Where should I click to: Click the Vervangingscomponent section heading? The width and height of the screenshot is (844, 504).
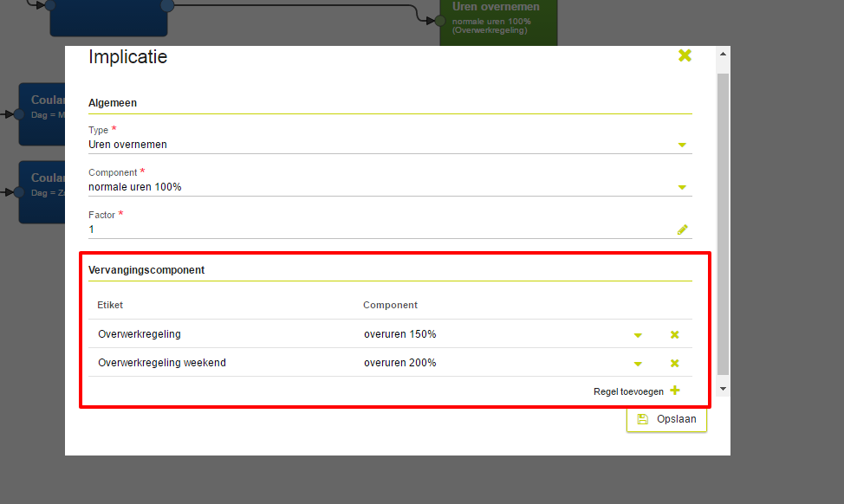click(146, 270)
